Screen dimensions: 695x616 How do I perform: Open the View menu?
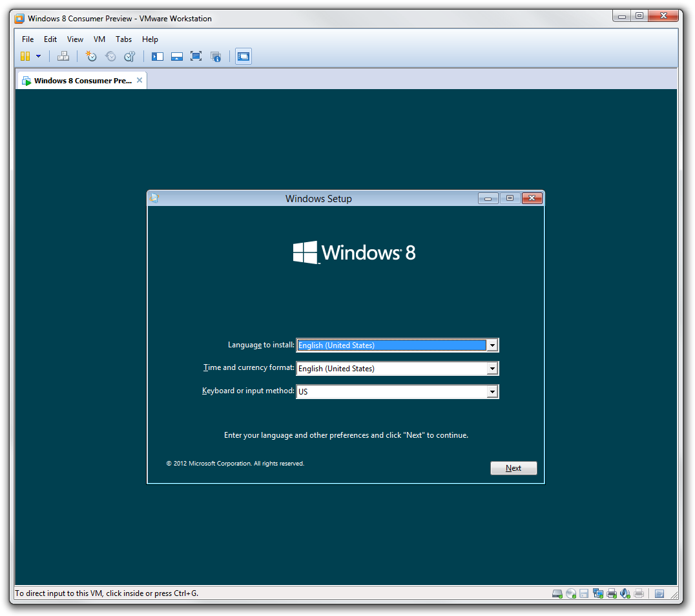[75, 39]
